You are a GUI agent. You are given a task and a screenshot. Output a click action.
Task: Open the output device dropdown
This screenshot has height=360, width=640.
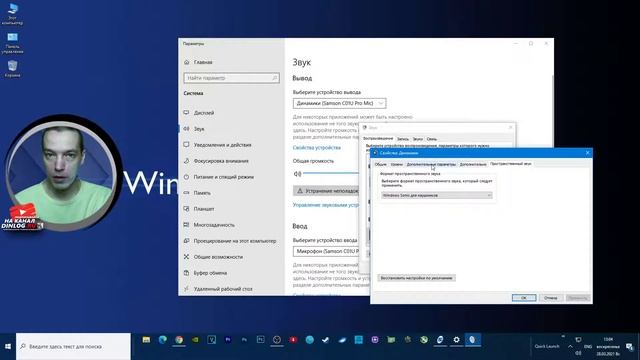coord(339,103)
